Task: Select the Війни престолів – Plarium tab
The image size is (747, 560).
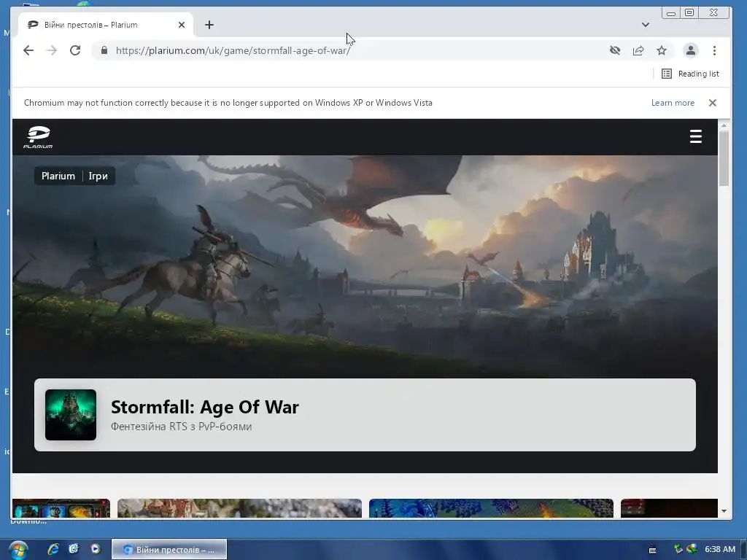Action: point(105,25)
